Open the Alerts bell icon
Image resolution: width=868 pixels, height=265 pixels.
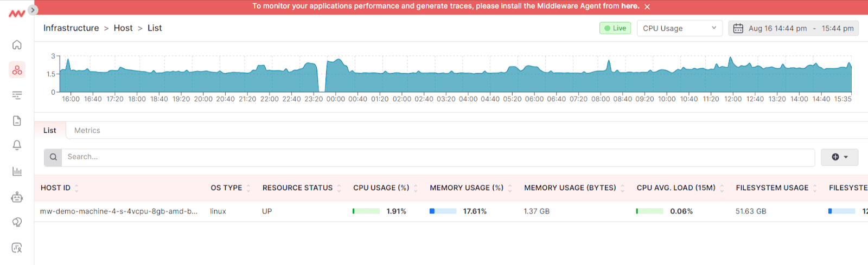17,145
